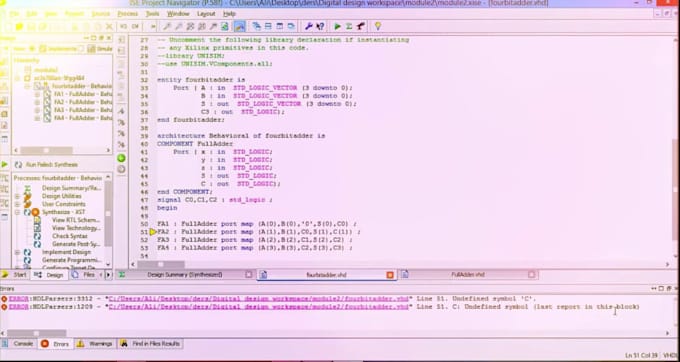Switch to the Console tab
Image resolution: width=680 pixels, height=362 pixels.
18,344
